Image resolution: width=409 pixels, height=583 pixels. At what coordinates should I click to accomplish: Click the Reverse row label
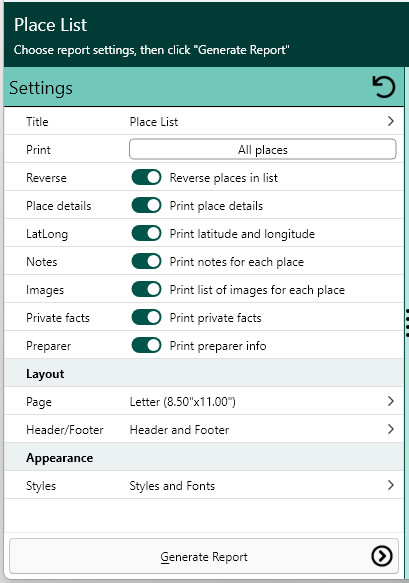click(x=46, y=178)
